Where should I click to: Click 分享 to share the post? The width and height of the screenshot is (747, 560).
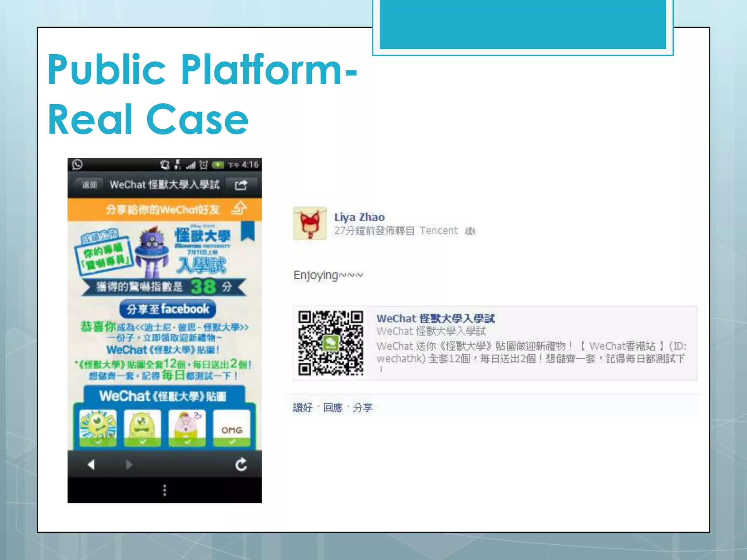click(x=363, y=407)
